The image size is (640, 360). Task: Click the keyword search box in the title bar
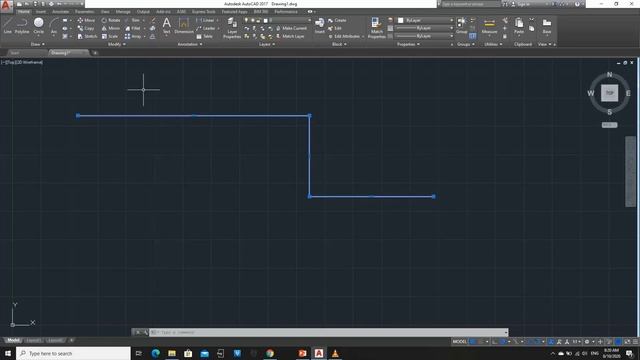click(470, 4)
